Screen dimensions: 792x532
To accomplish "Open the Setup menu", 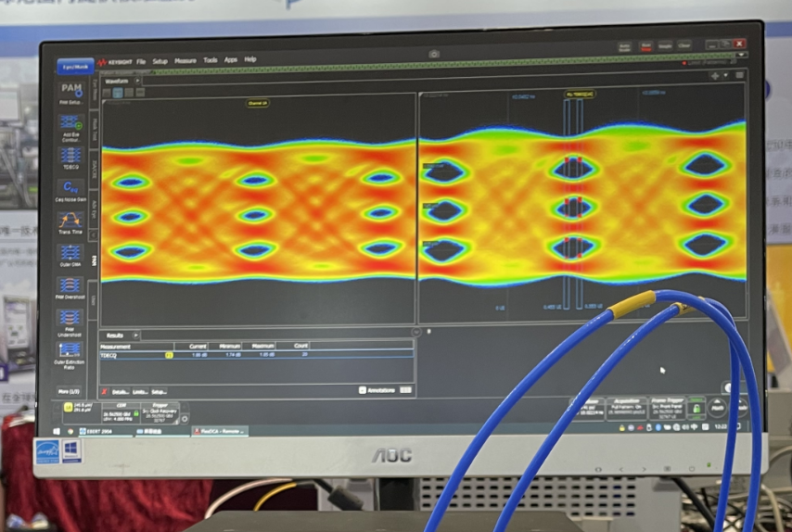I will point(160,60).
